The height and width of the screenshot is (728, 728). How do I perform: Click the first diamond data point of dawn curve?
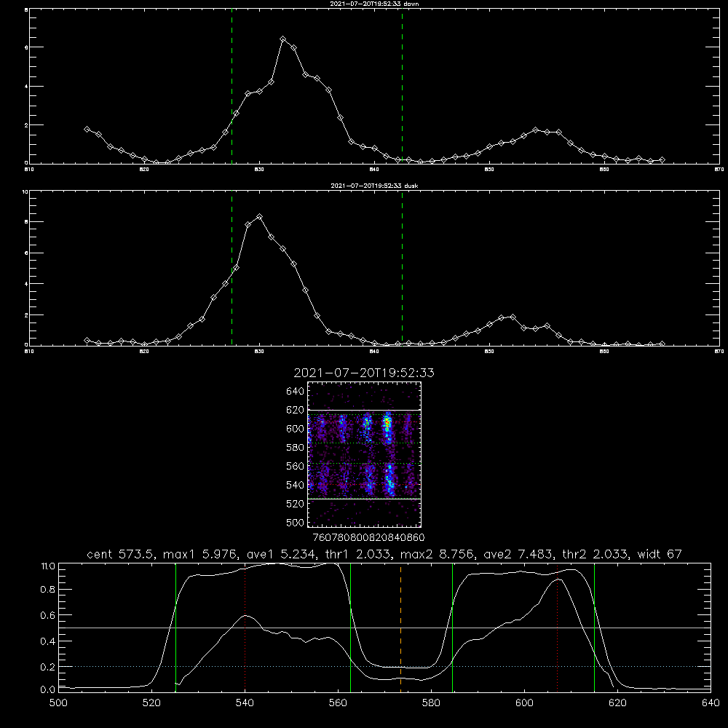pos(87,129)
